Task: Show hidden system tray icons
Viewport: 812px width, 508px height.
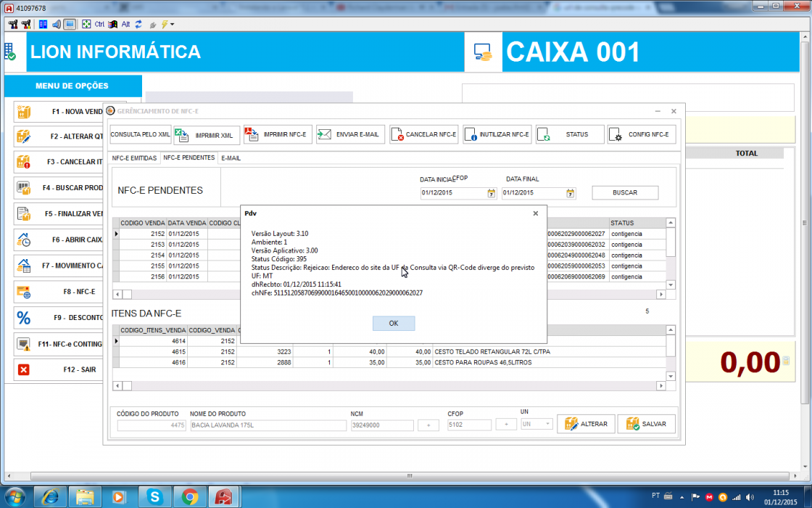Action: [681, 498]
